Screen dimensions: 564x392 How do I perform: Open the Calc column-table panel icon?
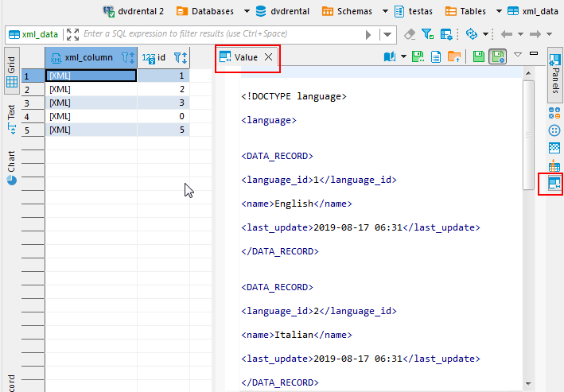(x=554, y=166)
